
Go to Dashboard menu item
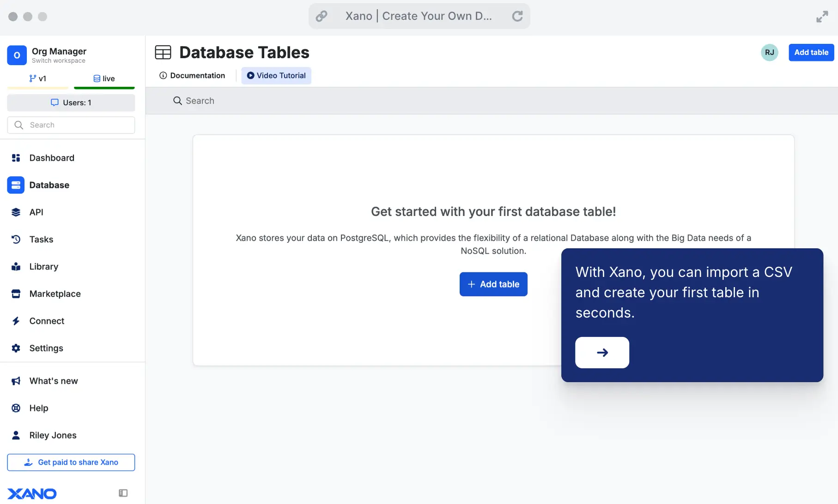pos(52,158)
